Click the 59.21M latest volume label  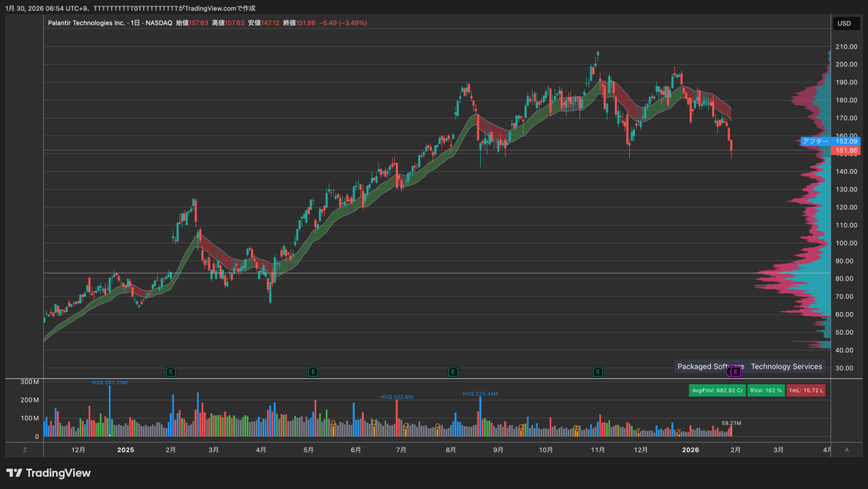(731, 422)
